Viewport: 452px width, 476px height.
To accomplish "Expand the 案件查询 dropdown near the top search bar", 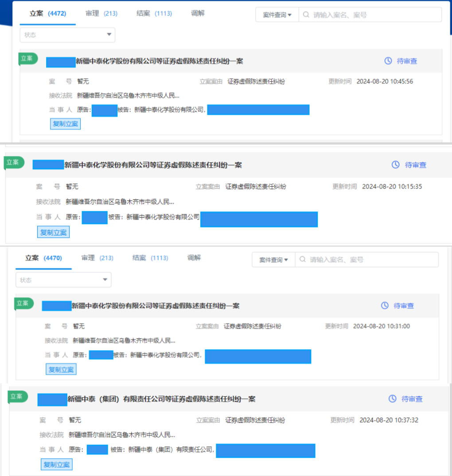I will [x=277, y=14].
